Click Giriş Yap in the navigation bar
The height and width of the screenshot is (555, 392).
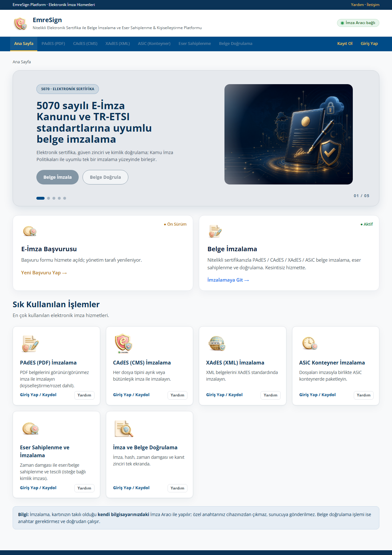[369, 44]
